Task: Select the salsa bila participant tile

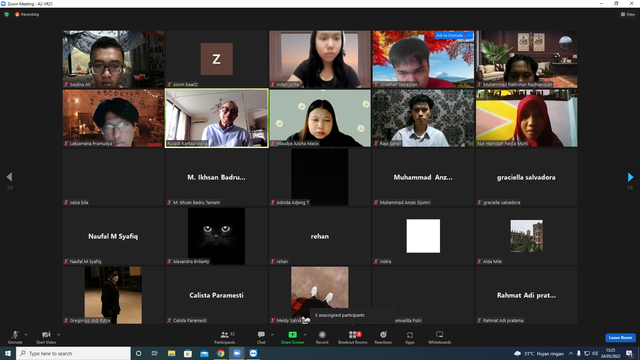Action: (x=113, y=177)
